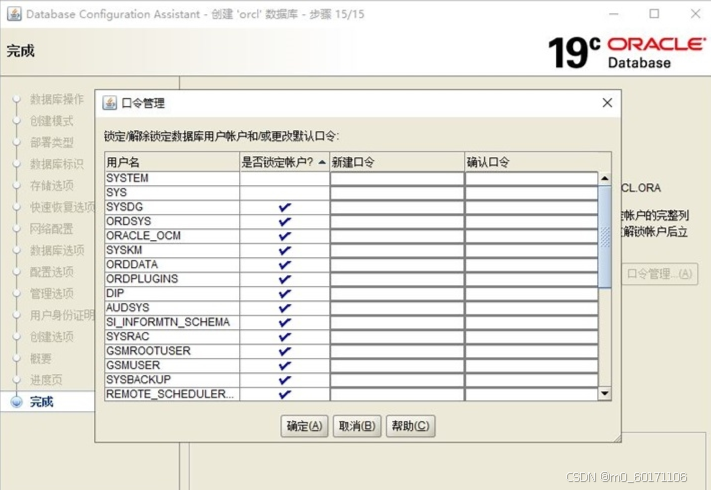
Task: Uncheck lock for SYSKM account
Action: click(x=284, y=250)
